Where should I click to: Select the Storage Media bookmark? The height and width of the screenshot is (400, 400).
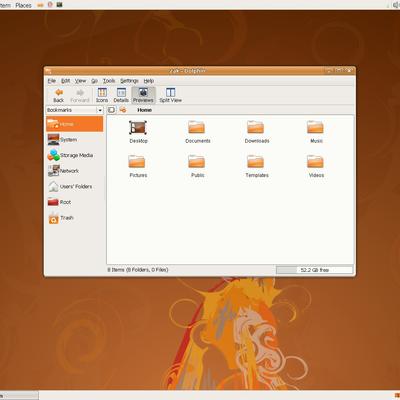tap(75, 155)
